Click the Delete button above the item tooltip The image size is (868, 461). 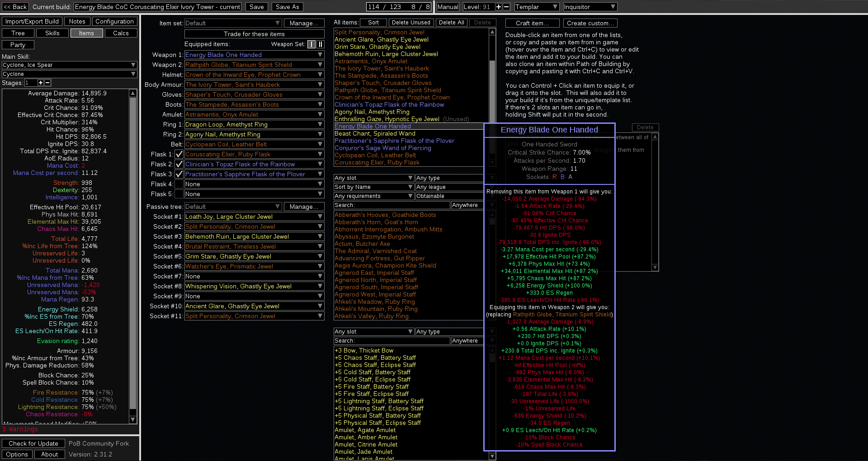(645, 127)
